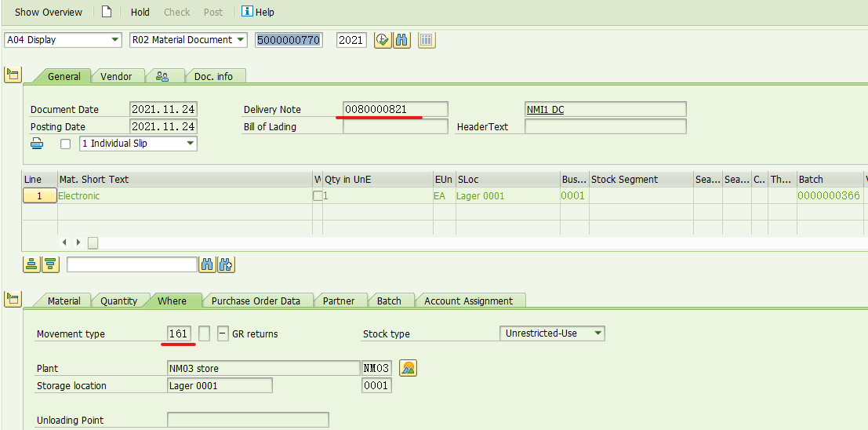Click the Bill of Lading field
The height and width of the screenshot is (430, 868).
395,126
